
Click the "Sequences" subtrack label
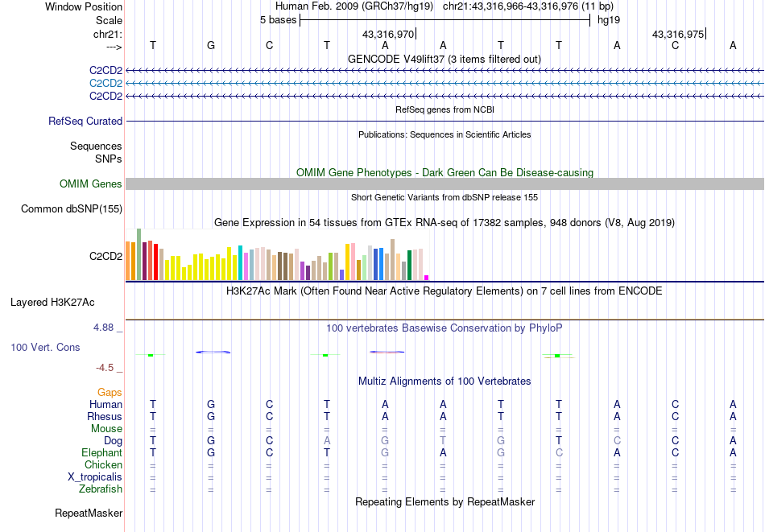tap(96, 146)
